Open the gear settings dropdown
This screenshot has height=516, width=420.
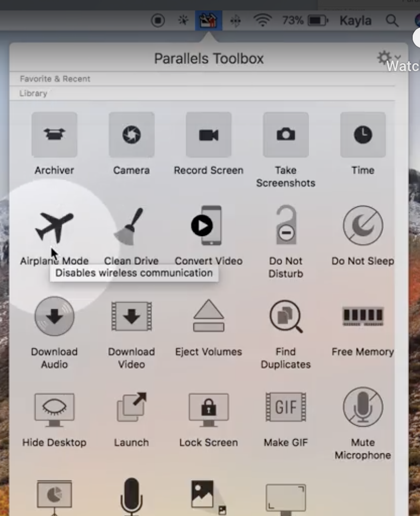(x=388, y=57)
